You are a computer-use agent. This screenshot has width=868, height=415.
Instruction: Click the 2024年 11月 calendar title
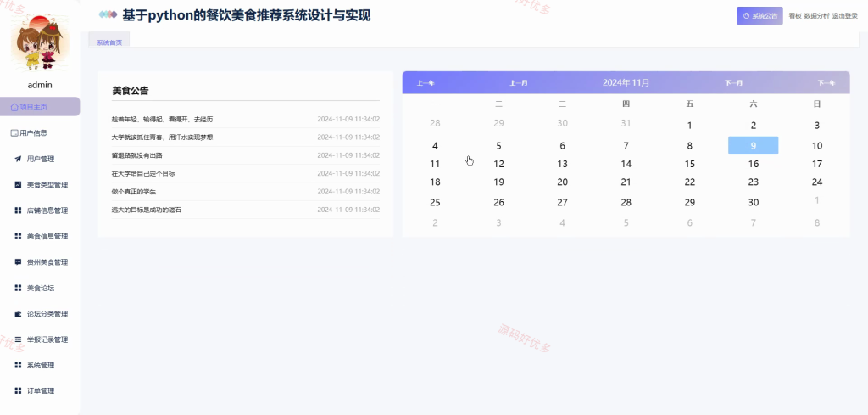coord(626,82)
